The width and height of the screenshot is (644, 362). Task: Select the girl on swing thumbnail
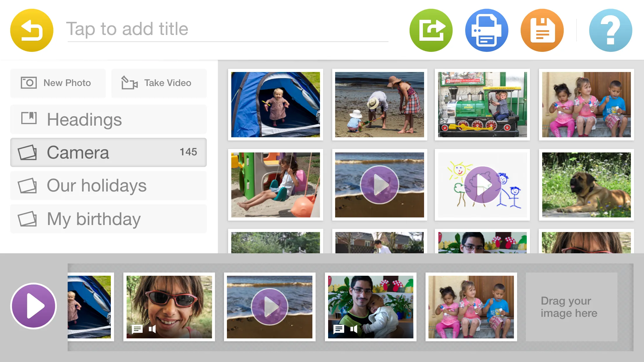[x=275, y=184]
